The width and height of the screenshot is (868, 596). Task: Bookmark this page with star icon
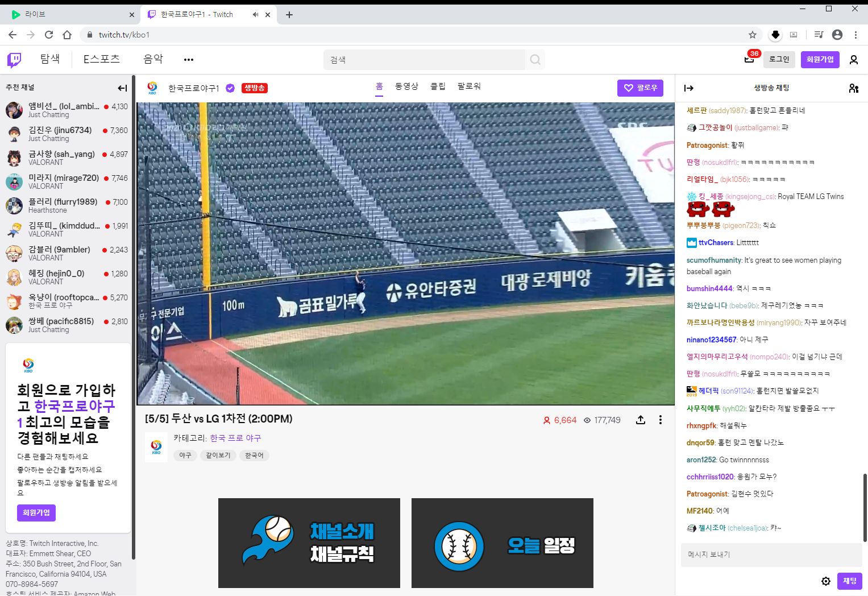[753, 35]
